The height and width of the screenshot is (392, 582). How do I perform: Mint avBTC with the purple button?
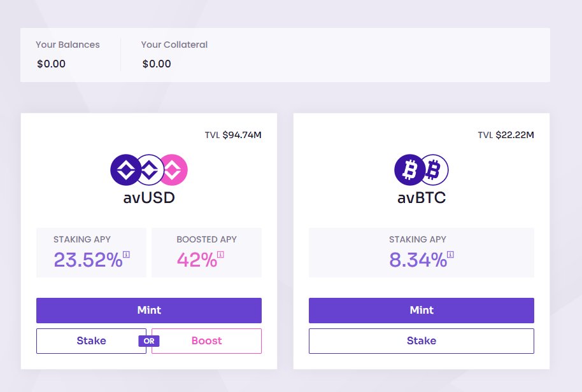point(422,311)
